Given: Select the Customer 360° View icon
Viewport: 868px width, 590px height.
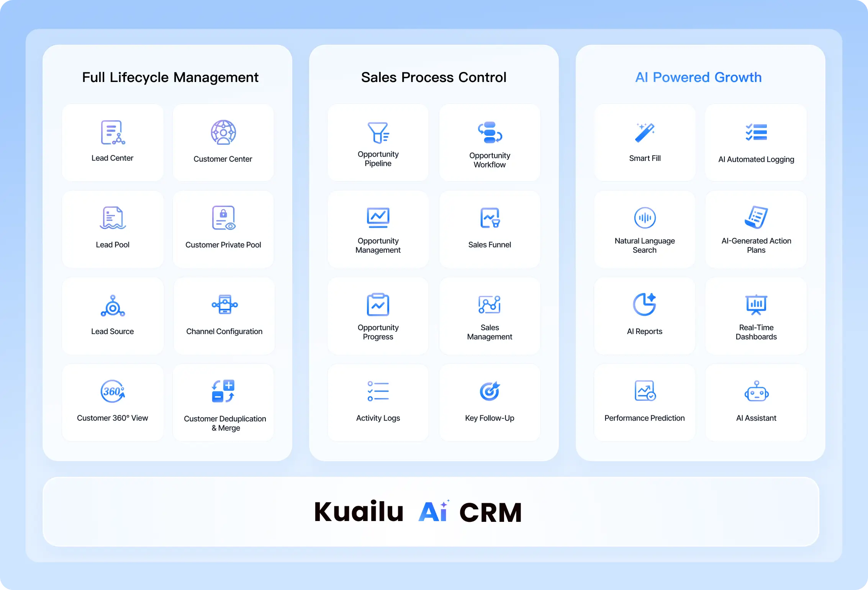Looking at the screenshot, I should [113, 391].
